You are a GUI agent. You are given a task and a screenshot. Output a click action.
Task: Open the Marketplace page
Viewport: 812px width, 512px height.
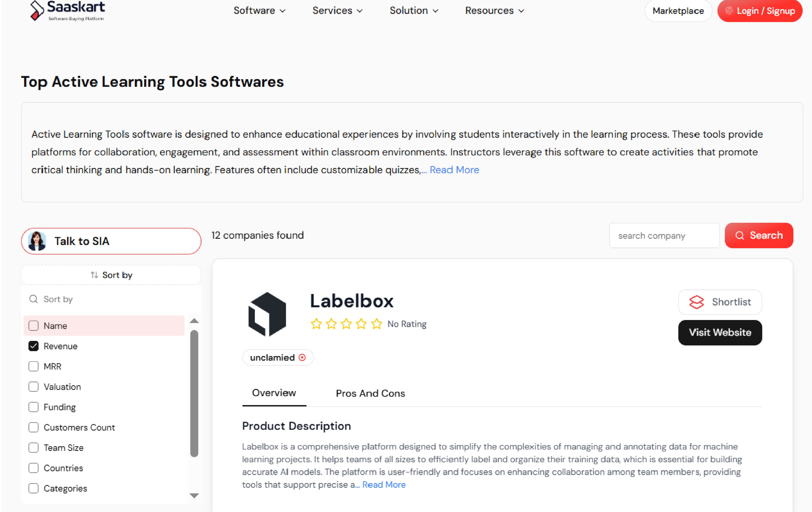tap(678, 11)
